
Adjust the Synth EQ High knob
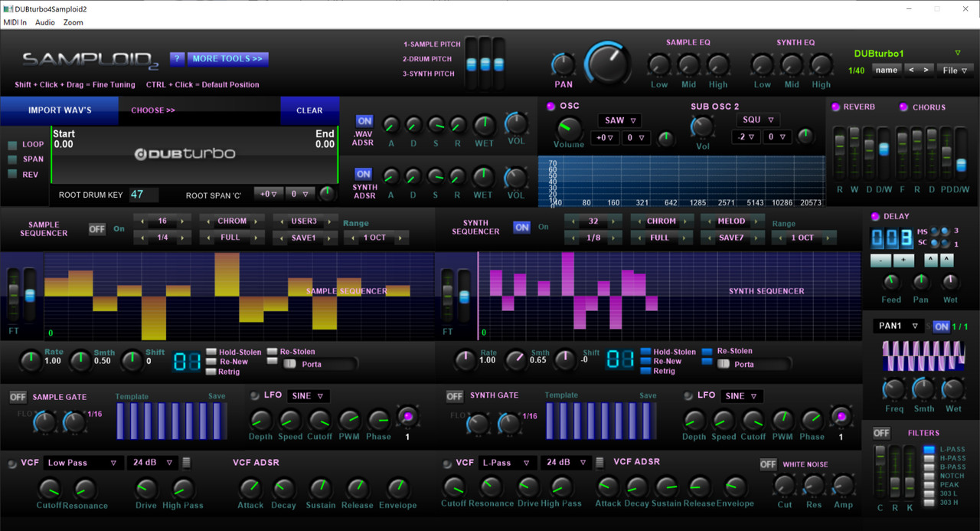pos(822,64)
